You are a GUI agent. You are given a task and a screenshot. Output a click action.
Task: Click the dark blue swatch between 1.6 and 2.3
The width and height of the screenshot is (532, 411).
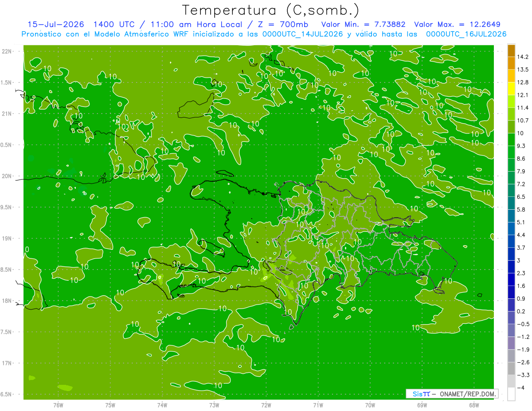pyautogui.click(x=512, y=279)
